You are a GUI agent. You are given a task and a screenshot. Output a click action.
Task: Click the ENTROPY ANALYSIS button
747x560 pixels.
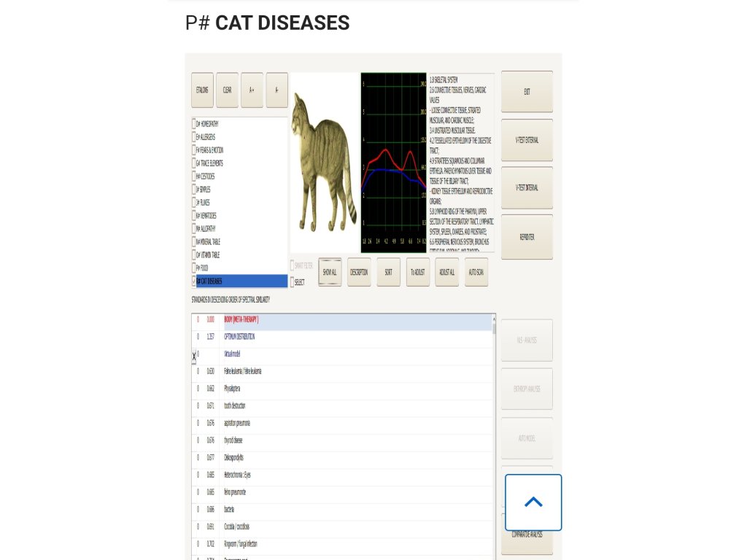tap(527, 389)
